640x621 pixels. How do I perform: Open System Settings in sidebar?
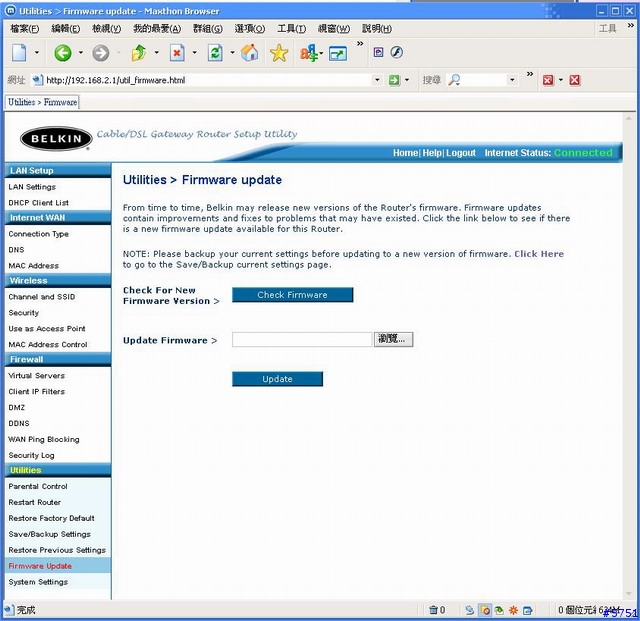pos(38,582)
